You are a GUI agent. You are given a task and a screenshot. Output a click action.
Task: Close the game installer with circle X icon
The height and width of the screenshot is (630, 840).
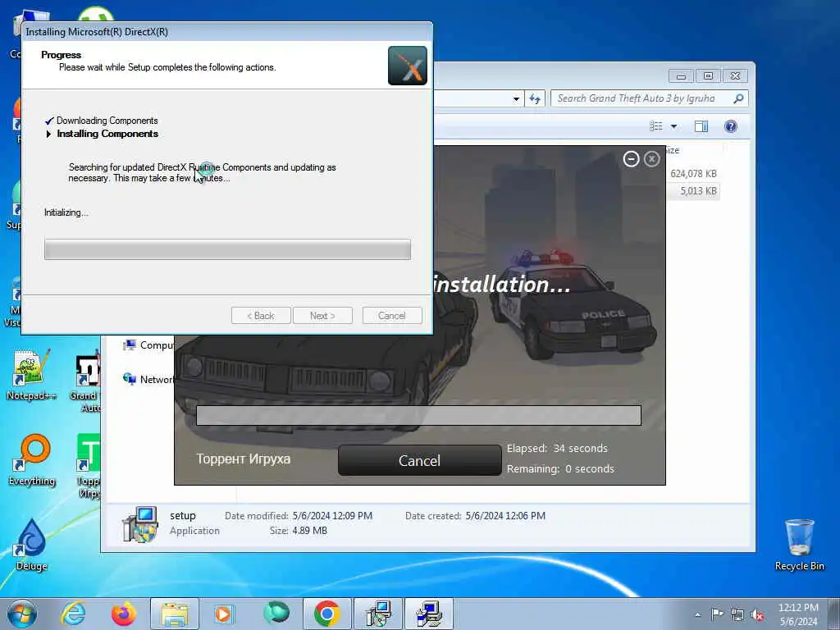651,159
